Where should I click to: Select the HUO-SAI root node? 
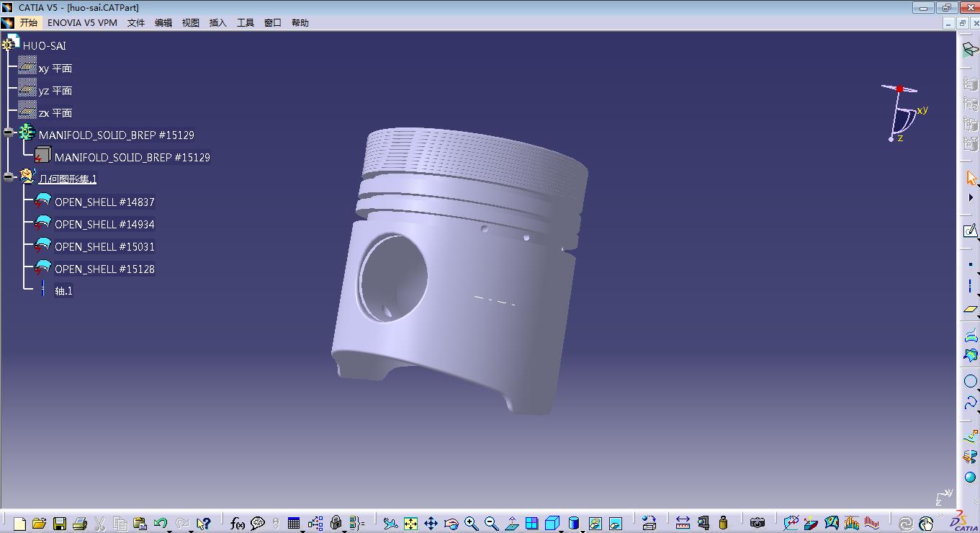(44, 45)
